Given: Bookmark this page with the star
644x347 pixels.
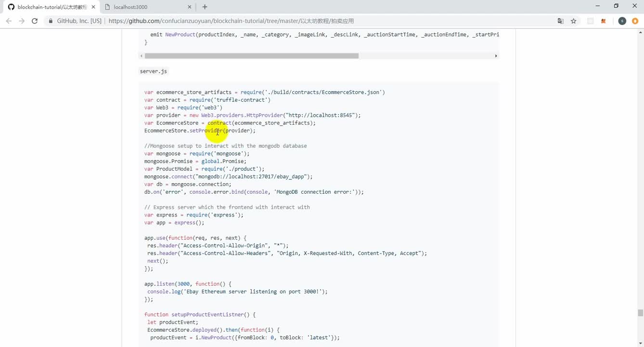Looking at the screenshot, I should (574, 21).
